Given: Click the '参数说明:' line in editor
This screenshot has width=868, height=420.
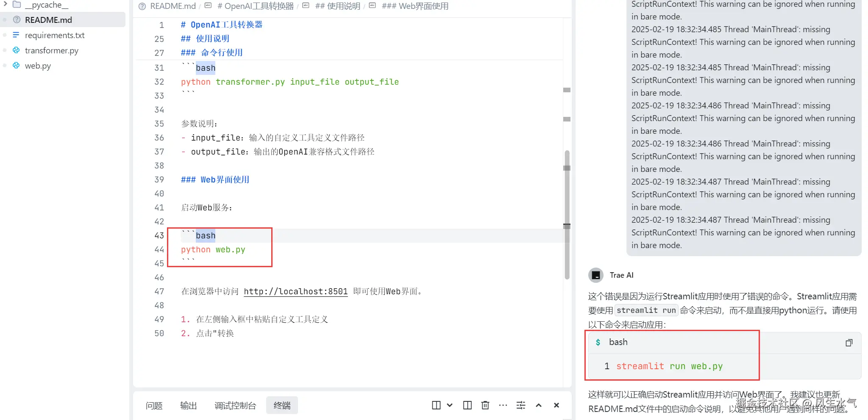Looking at the screenshot, I should [x=199, y=124].
